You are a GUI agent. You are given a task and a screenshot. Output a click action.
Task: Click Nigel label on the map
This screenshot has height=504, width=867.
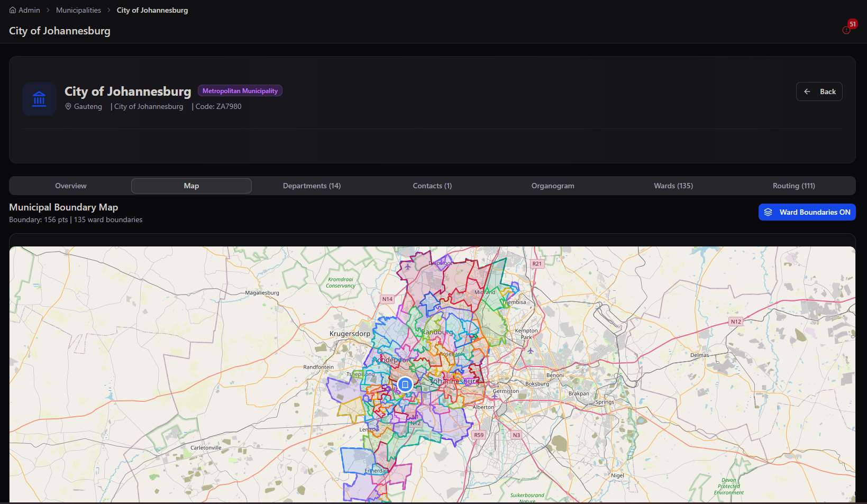coord(617,475)
